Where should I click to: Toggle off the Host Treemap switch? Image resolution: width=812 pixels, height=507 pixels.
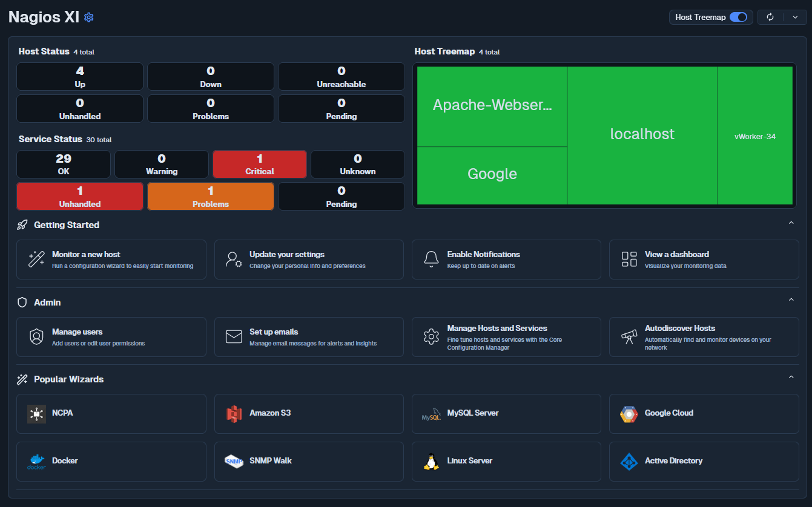[x=738, y=17]
